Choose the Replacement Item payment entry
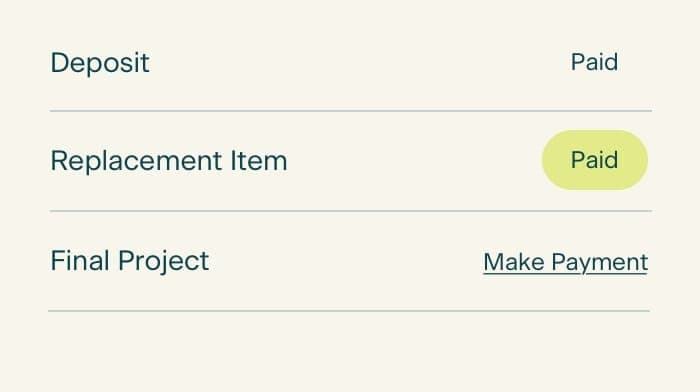This screenshot has width=700, height=392. pyautogui.click(x=350, y=161)
